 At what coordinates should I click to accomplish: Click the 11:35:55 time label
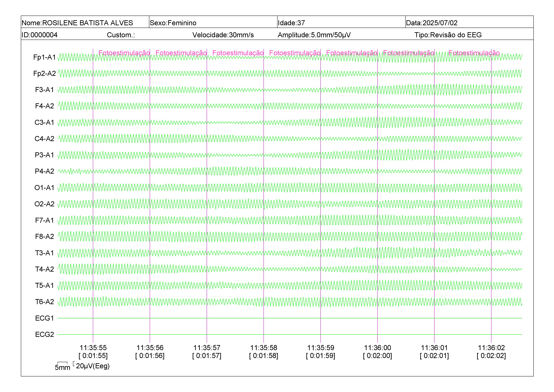click(x=93, y=348)
